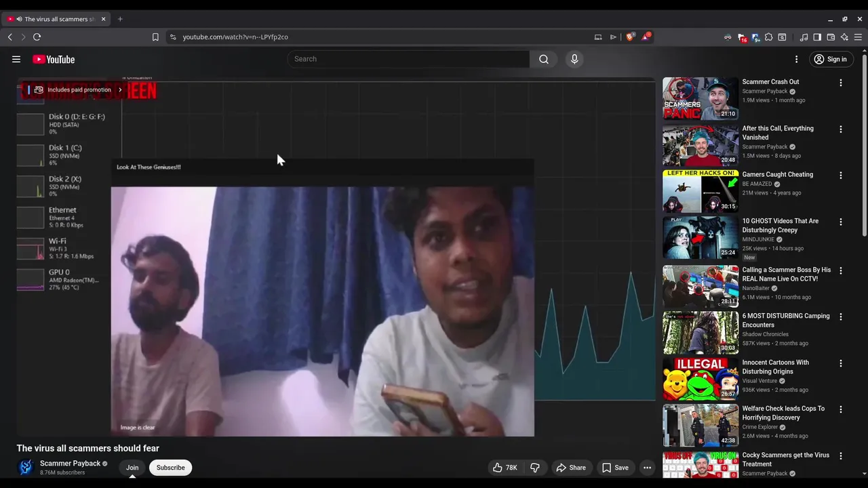Open options for After this Call video

click(x=841, y=129)
